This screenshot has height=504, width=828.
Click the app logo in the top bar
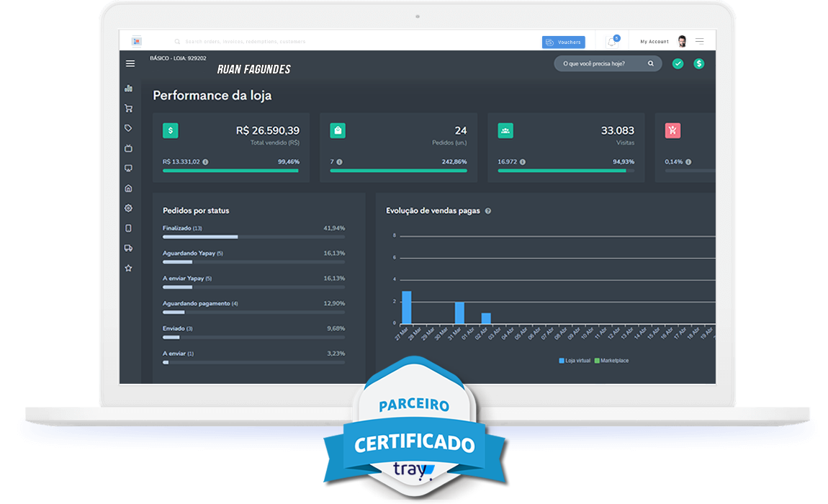tap(136, 41)
